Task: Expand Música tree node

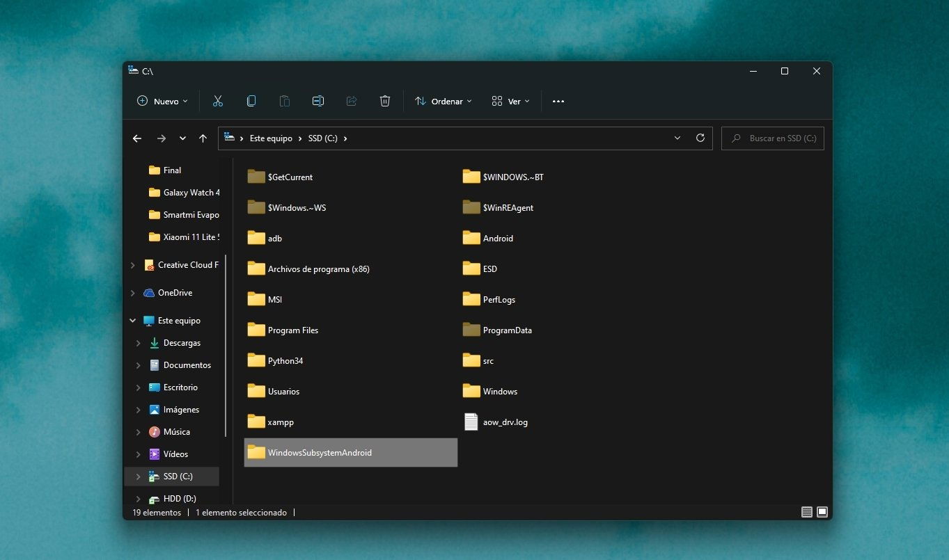Action: [139, 432]
